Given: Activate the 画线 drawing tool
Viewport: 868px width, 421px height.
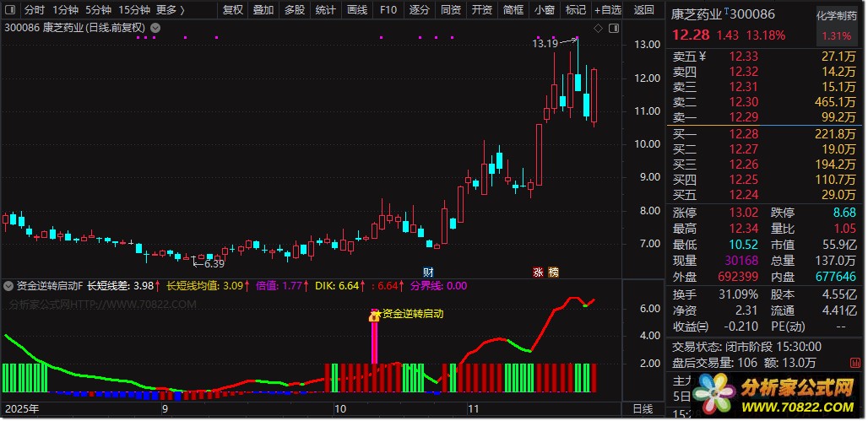Looking at the screenshot, I should pos(357,10).
